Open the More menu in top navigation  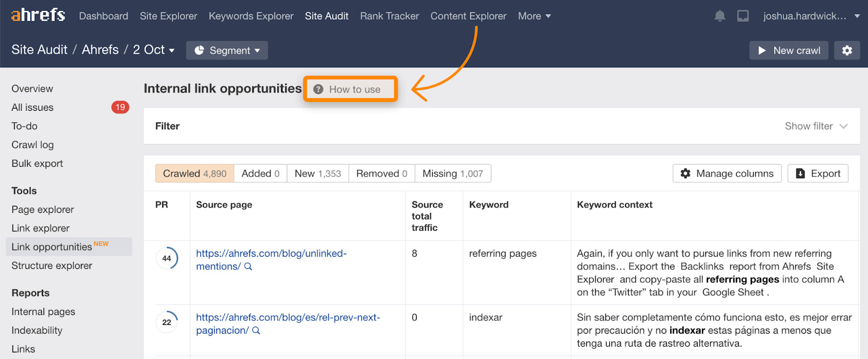click(x=534, y=16)
